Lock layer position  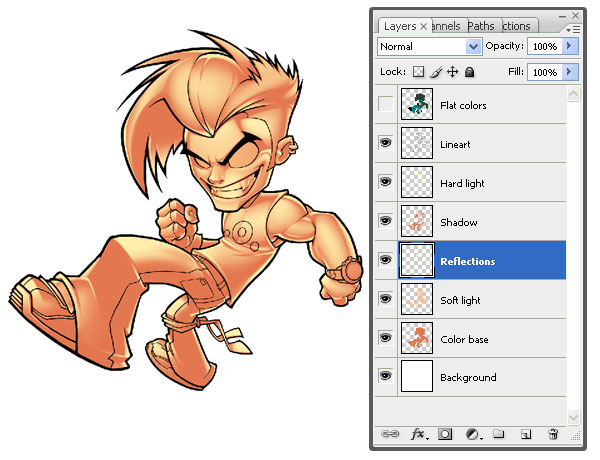pyautogui.click(x=453, y=72)
